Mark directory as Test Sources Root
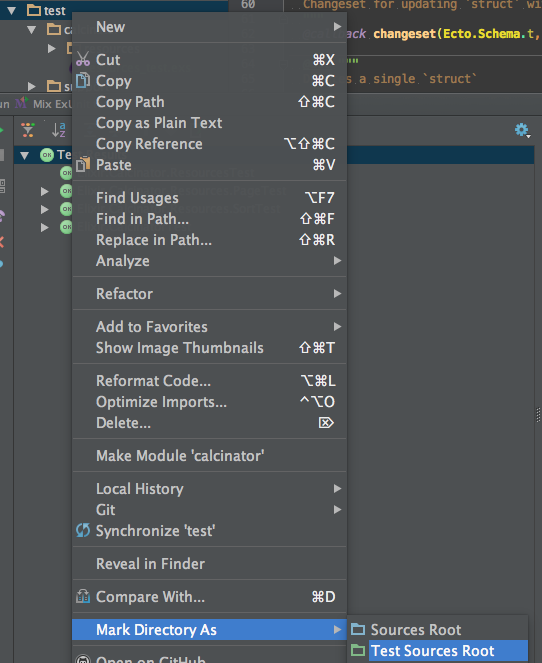The image size is (542, 663). pos(438,651)
